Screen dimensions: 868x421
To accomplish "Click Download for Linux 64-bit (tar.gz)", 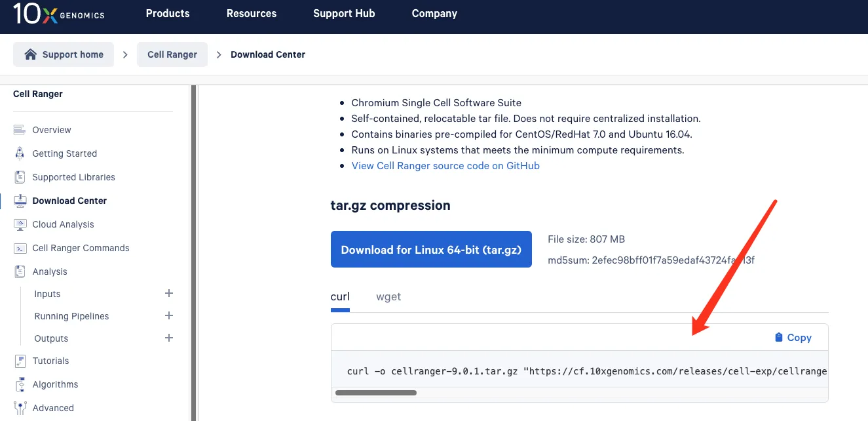I will (x=431, y=249).
